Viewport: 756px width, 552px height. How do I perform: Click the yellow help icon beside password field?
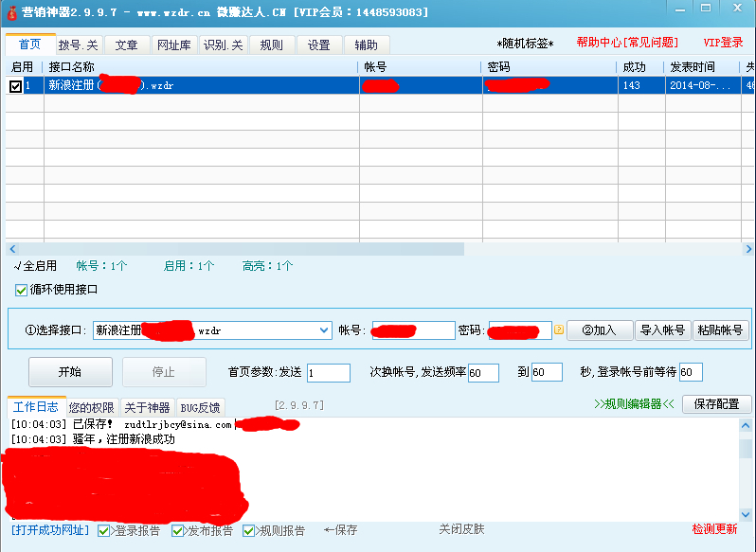[x=559, y=329]
